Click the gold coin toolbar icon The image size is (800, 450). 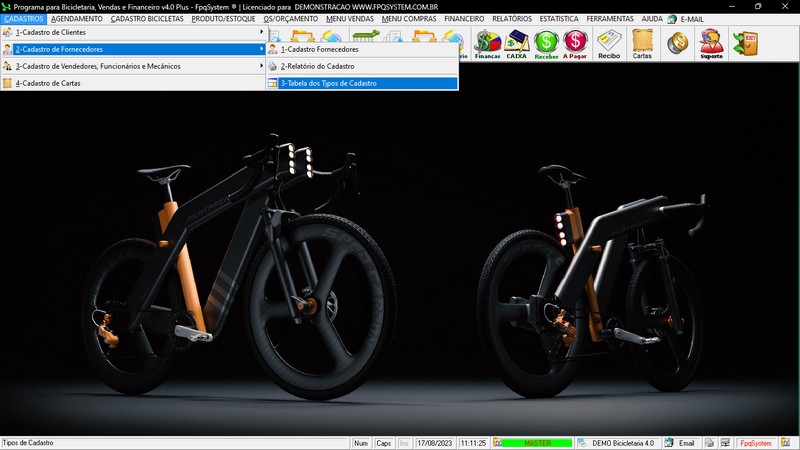point(677,42)
